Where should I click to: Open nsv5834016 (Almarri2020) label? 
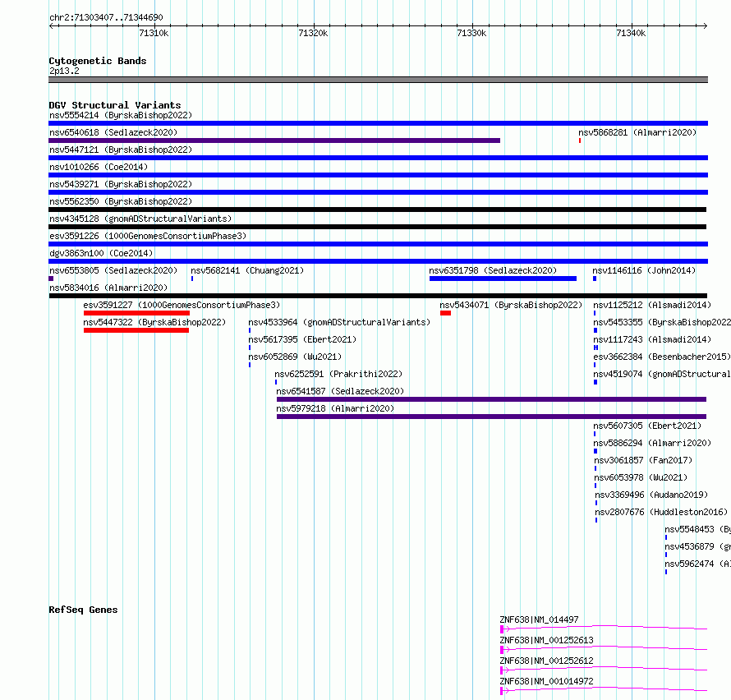pyautogui.click(x=108, y=288)
